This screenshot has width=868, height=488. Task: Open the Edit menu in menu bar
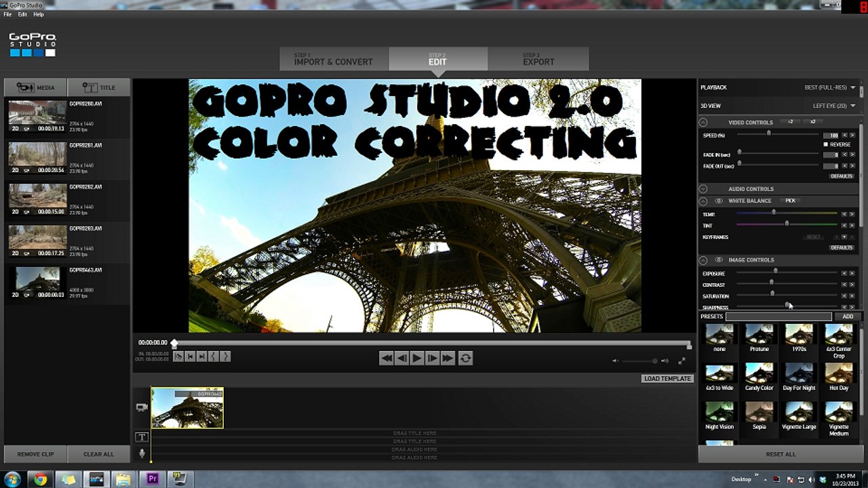(x=22, y=14)
